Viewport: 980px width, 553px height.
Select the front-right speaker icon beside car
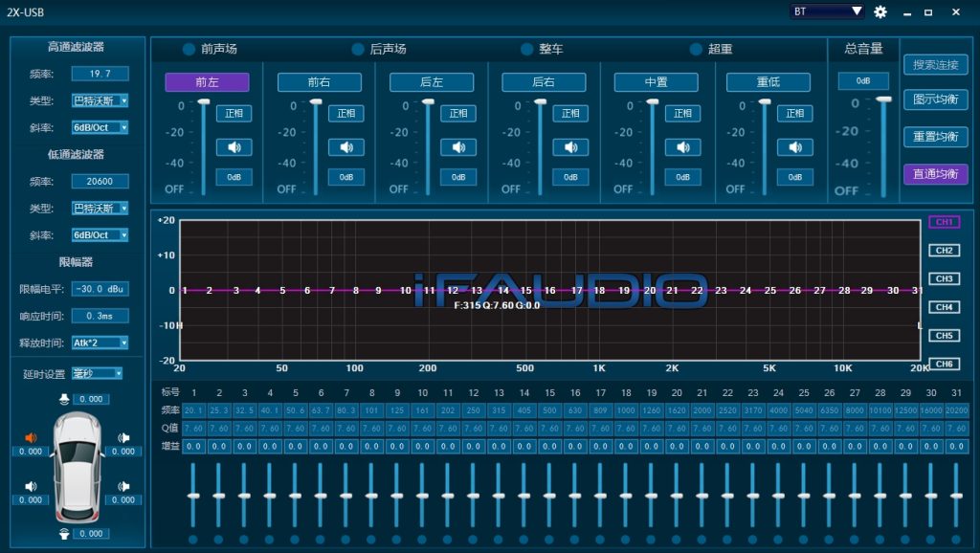123,437
